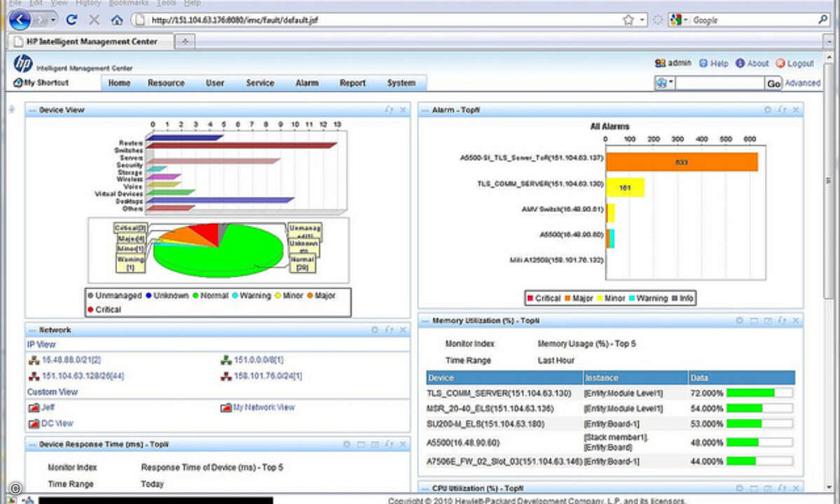Collapse the Device Response Time panel
Screen dimensions: 840x504
(32, 444)
